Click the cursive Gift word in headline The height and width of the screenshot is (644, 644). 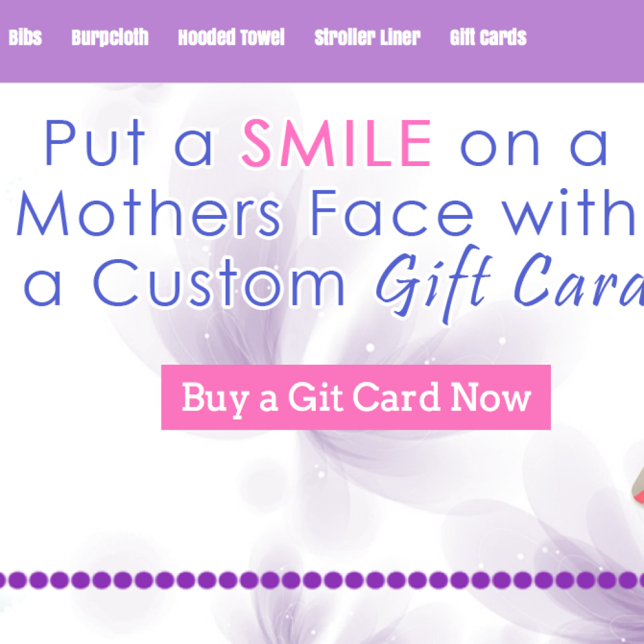coord(434,284)
